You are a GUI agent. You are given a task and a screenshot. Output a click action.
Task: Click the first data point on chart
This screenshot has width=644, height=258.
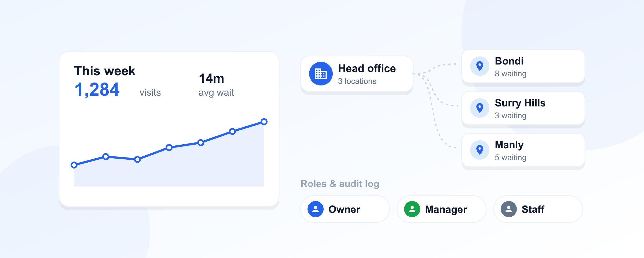click(74, 165)
